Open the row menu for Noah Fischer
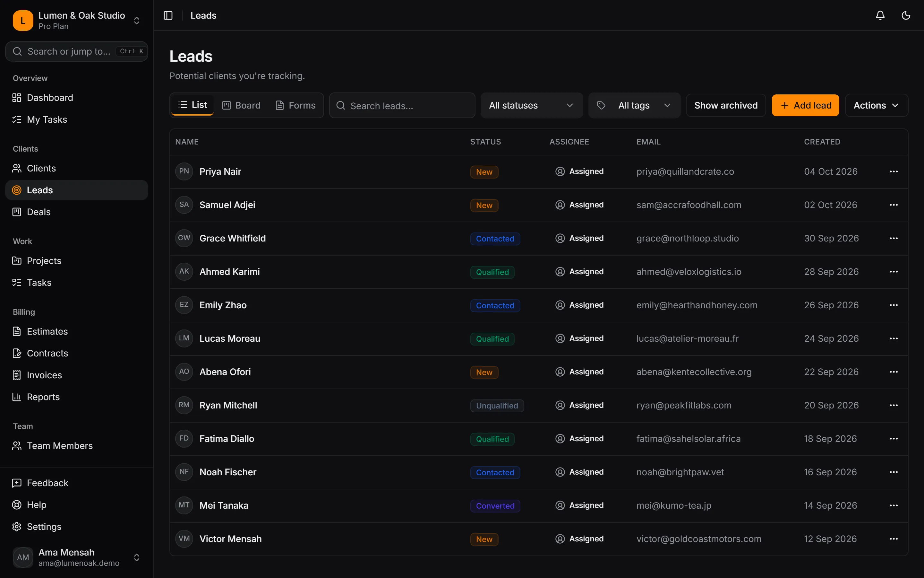 pyautogui.click(x=894, y=472)
